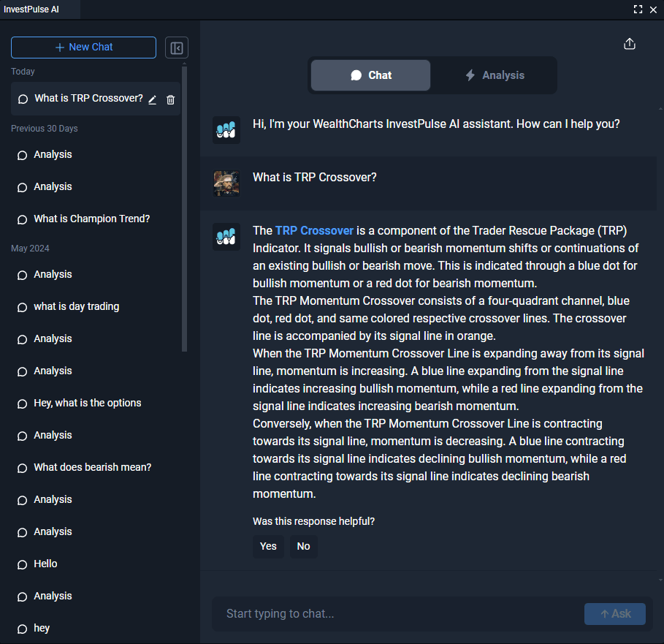The height and width of the screenshot is (644, 664).
Task: Close the InvestPulse AI panel
Action: [x=654, y=10]
